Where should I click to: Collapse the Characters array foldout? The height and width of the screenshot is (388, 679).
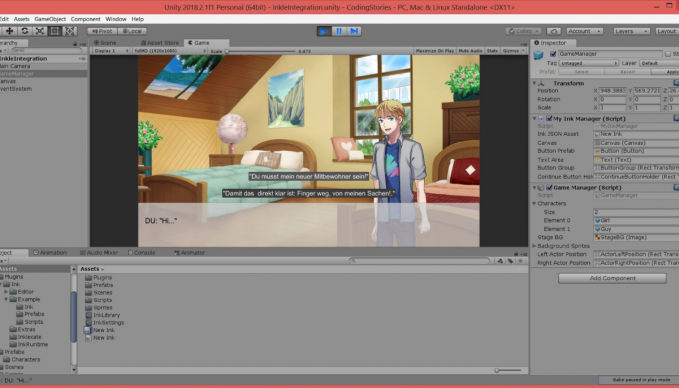pos(534,204)
